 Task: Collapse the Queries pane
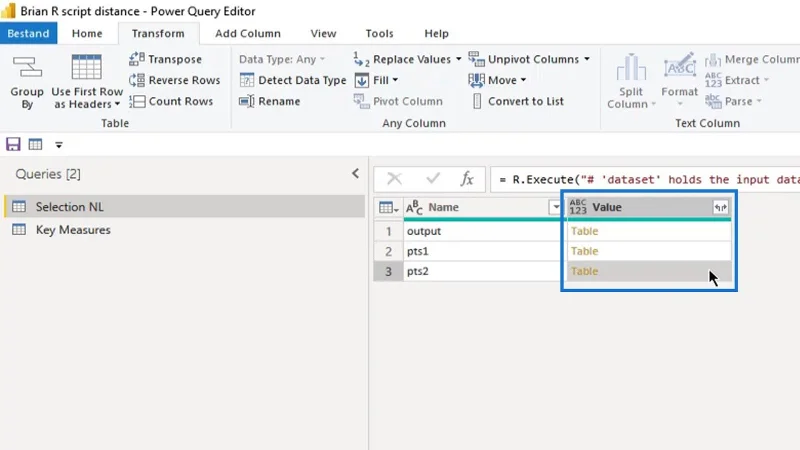point(356,173)
